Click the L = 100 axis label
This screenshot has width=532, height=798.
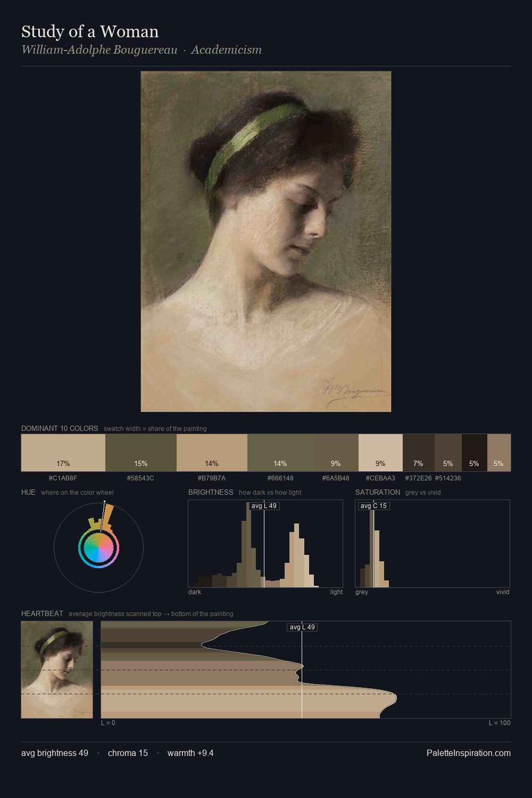[500, 723]
